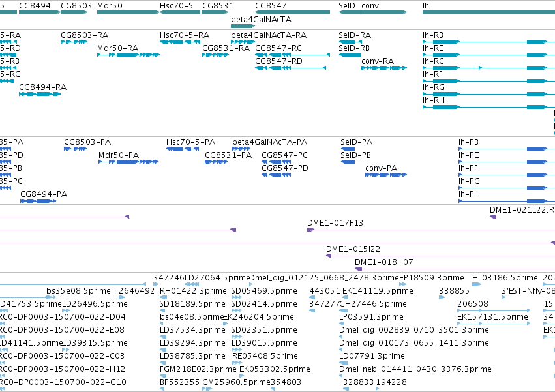Select the SelD-PA protein feature

click(348, 149)
